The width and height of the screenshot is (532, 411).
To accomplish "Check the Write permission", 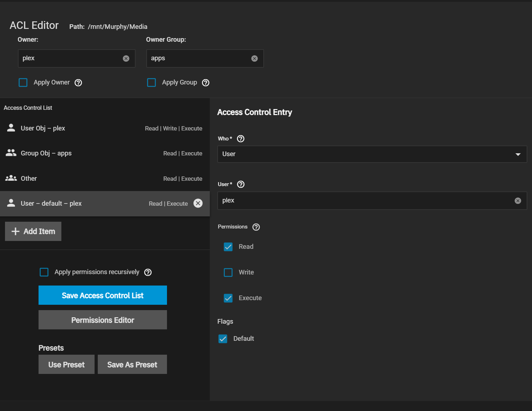I will [x=228, y=272].
